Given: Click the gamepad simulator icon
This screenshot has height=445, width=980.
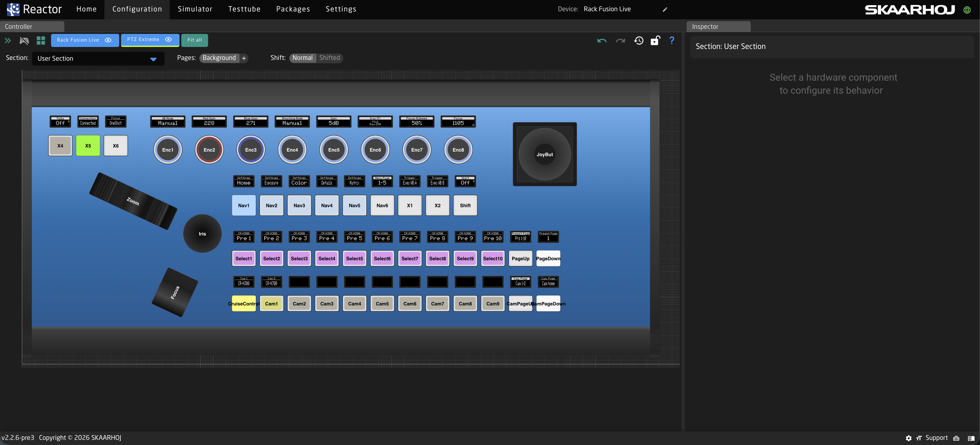Looking at the screenshot, I should tap(24, 40).
